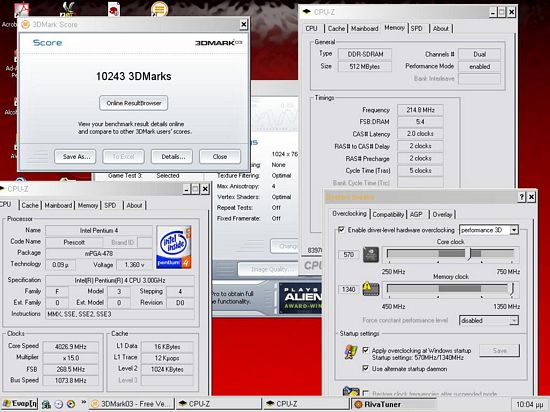Click the Core Speed value 4026.9 MHz
The height and width of the screenshot is (412, 550).
tap(71, 347)
